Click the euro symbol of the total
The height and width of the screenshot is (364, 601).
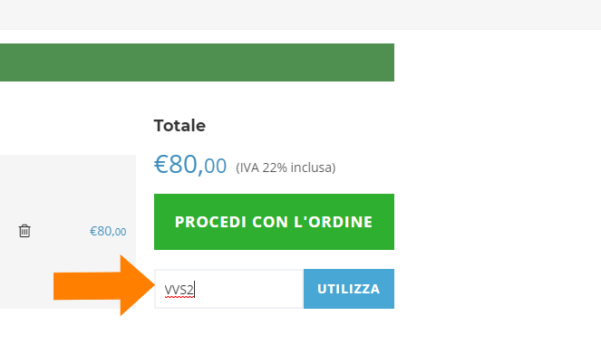click(162, 165)
